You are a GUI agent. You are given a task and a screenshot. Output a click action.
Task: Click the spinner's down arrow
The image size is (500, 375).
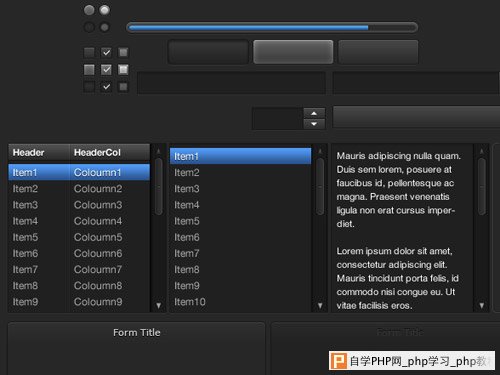[314, 124]
